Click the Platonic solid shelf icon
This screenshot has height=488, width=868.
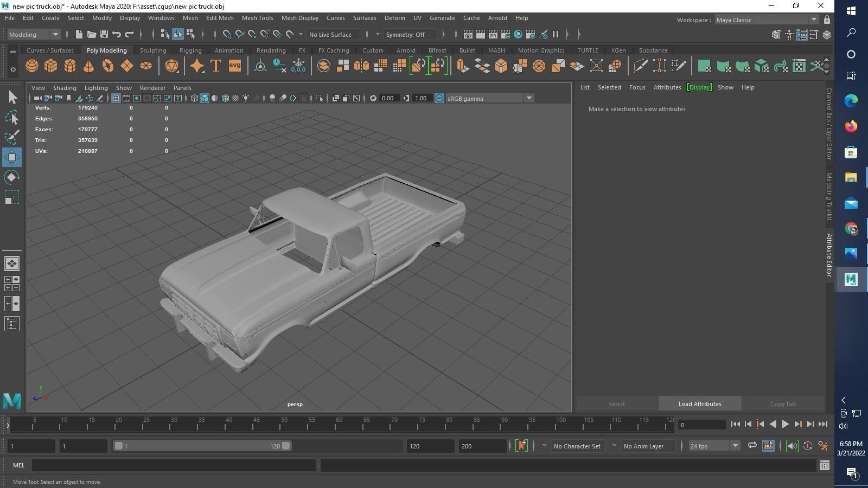click(171, 66)
